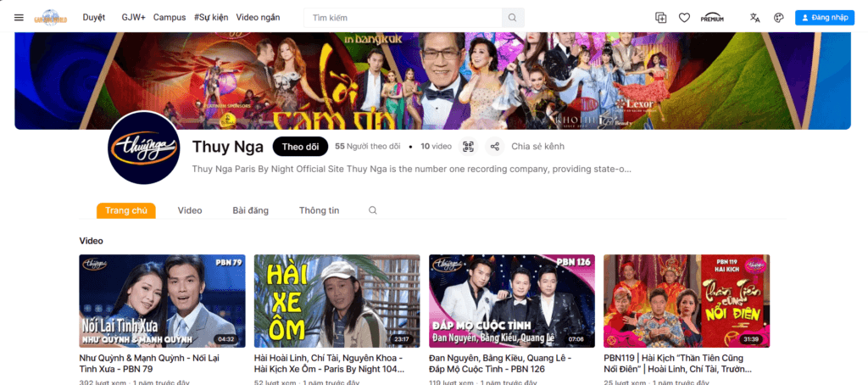This screenshot has width=868, height=385.
Task: Switch to the Video tab
Action: point(190,210)
